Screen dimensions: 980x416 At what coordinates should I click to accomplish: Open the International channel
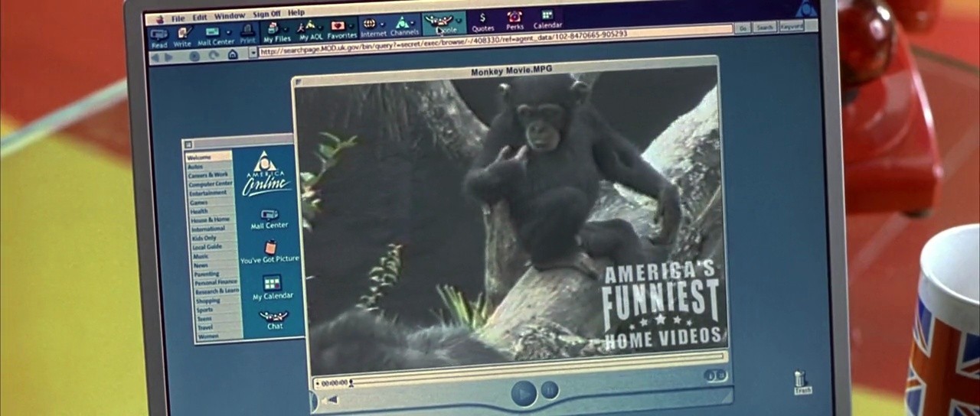(x=208, y=228)
